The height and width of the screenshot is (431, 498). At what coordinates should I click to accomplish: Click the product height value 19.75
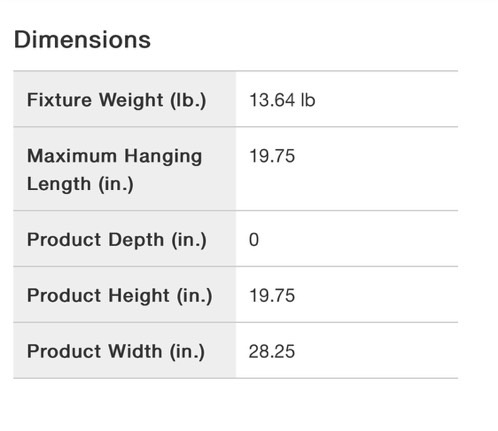click(272, 296)
